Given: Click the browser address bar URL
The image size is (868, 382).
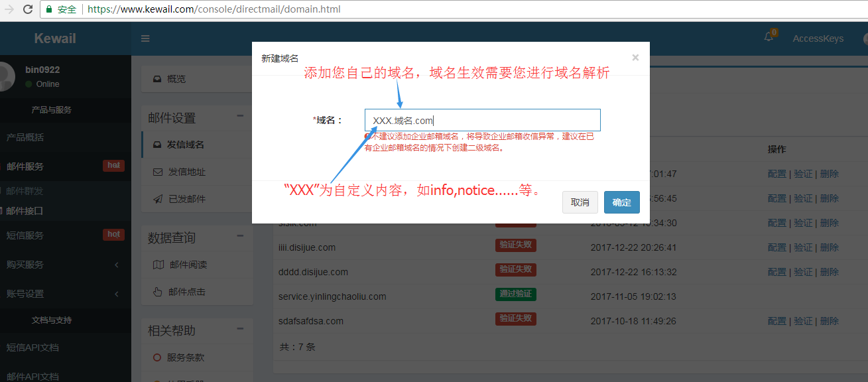Looking at the screenshot, I should point(214,10).
